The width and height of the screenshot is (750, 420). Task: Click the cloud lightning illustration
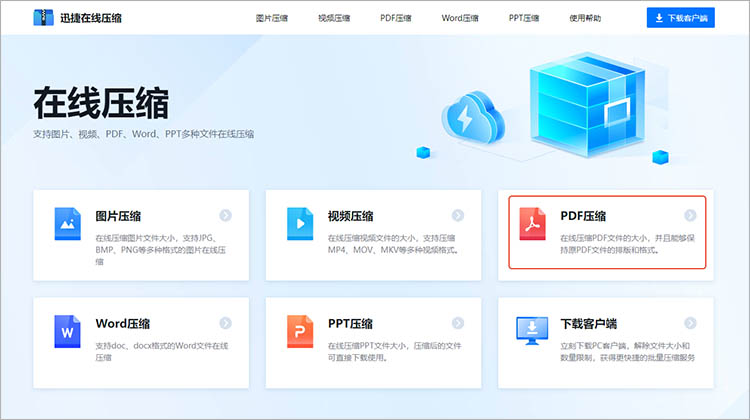[468, 119]
